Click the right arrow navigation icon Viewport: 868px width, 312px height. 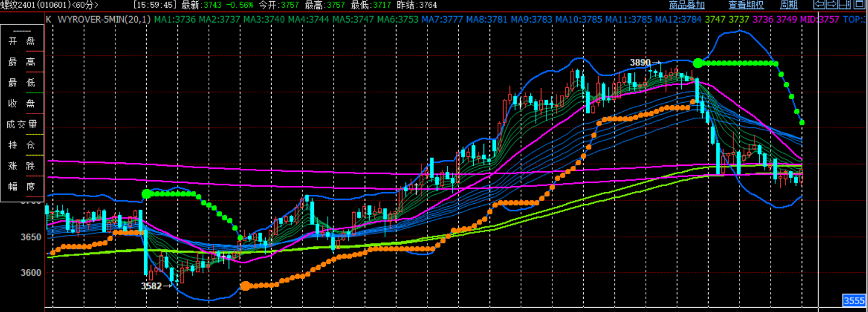coord(832,5)
